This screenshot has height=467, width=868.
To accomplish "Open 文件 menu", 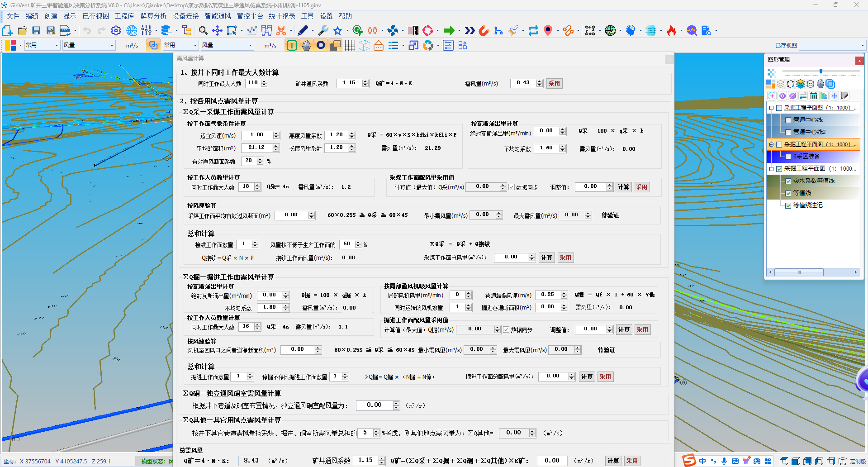I will pyautogui.click(x=13, y=16).
